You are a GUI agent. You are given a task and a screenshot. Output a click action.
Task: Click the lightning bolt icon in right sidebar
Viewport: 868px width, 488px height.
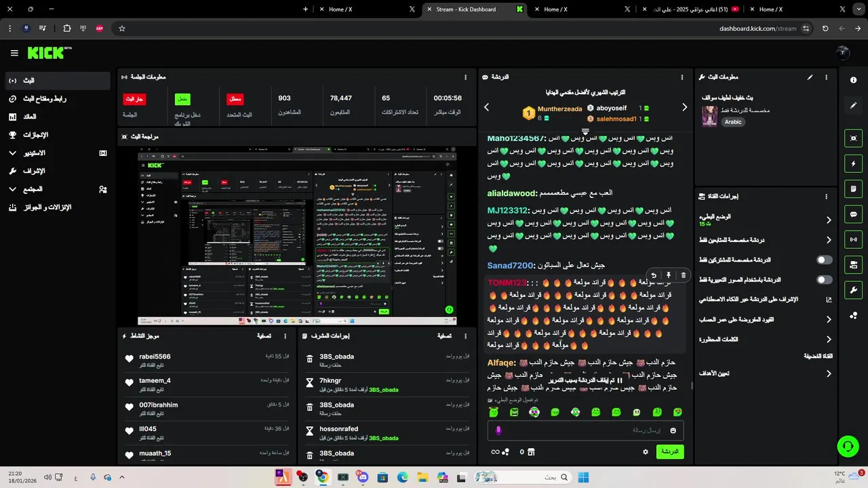853,163
